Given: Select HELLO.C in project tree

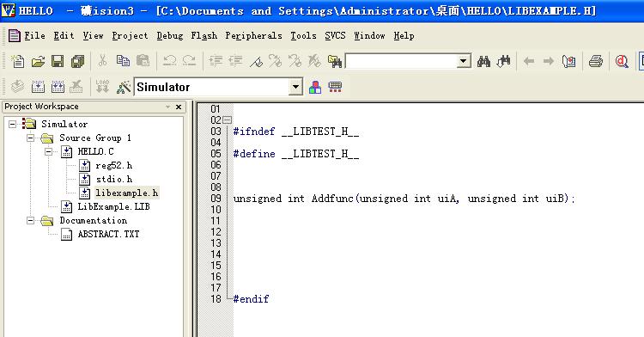Looking at the screenshot, I should (95, 151).
